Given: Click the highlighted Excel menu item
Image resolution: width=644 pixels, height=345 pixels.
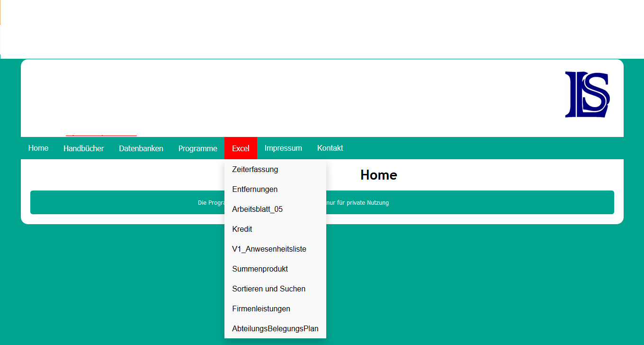Looking at the screenshot, I should click(x=241, y=148).
